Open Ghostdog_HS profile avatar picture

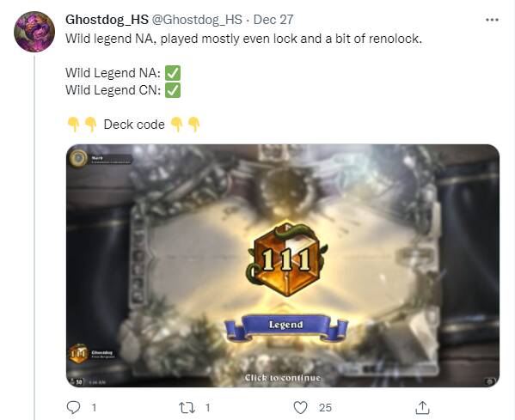(34, 32)
